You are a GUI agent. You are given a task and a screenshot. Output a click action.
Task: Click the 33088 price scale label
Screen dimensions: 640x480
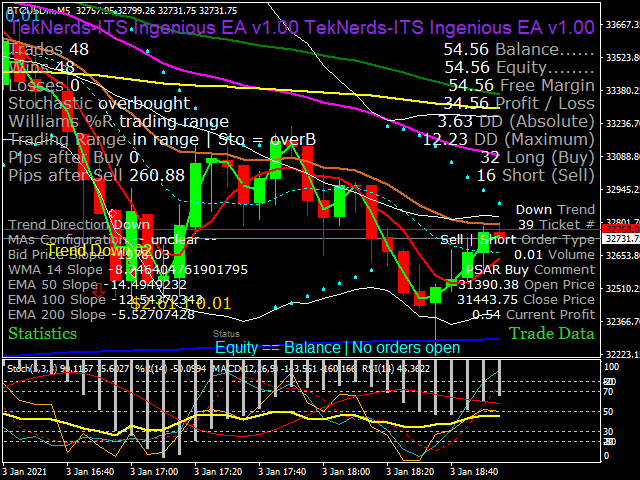point(622,156)
